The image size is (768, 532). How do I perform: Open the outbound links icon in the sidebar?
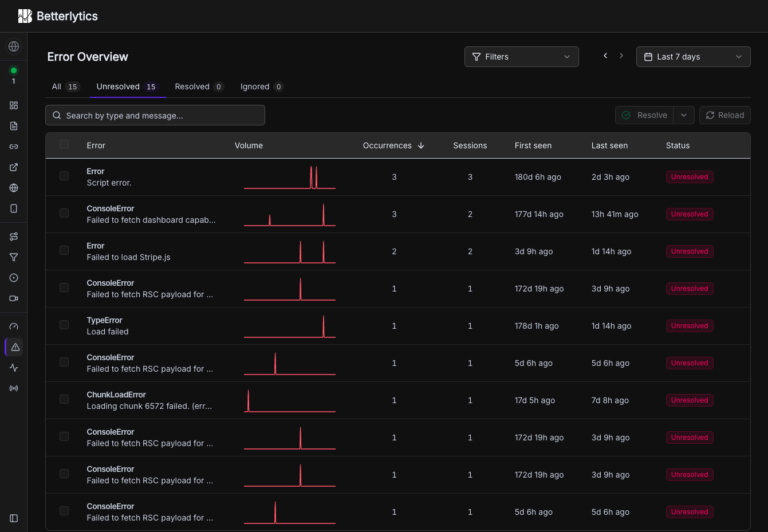coord(14,167)
